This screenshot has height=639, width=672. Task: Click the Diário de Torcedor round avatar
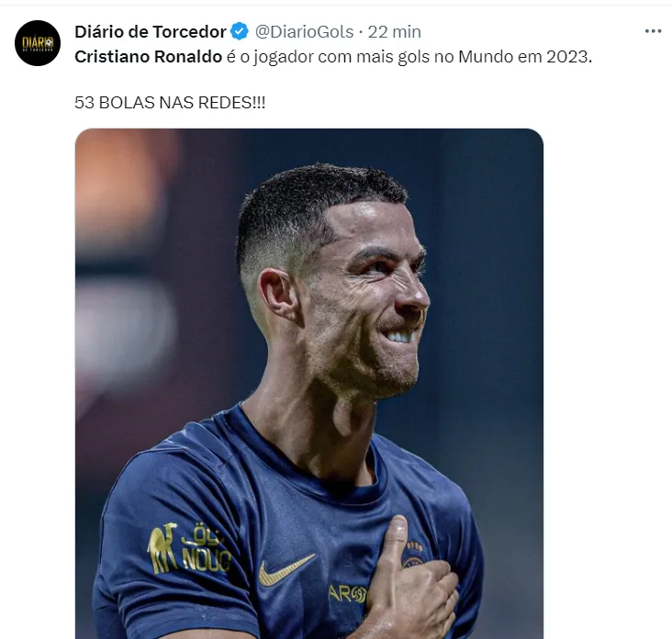pos(38,43)
